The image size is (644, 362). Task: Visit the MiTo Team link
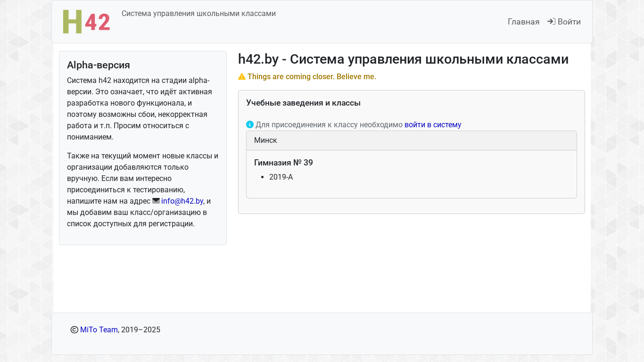(x=99, y=329)
